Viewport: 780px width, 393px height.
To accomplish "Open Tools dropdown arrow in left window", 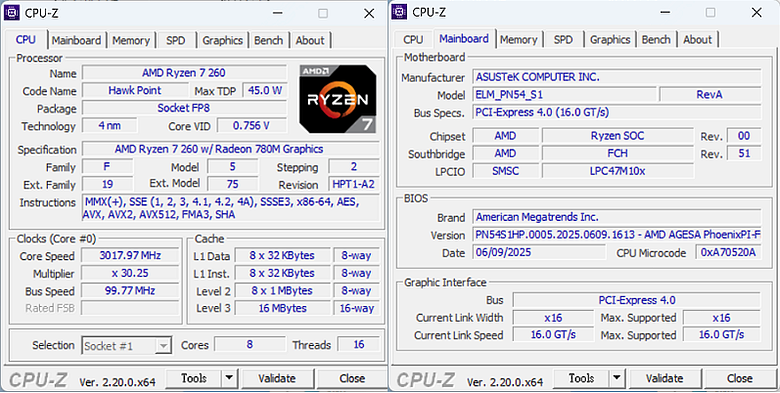I will 229,379.
